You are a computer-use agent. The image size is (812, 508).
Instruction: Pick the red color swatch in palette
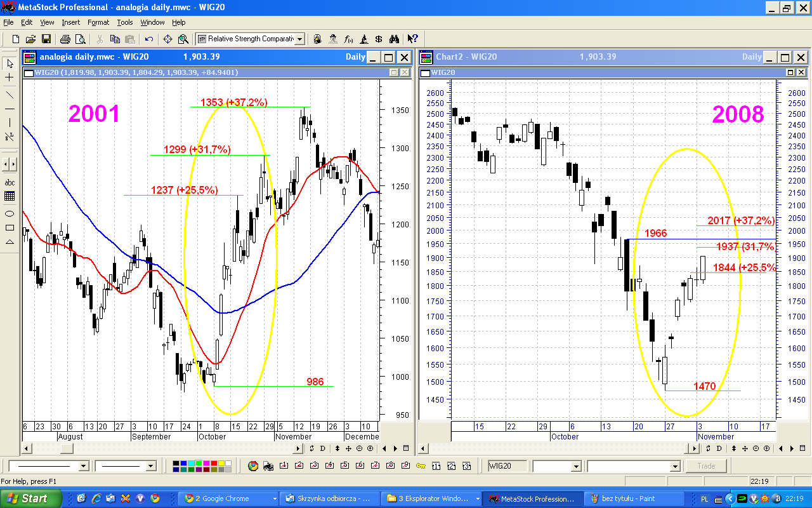click(214, 463)
